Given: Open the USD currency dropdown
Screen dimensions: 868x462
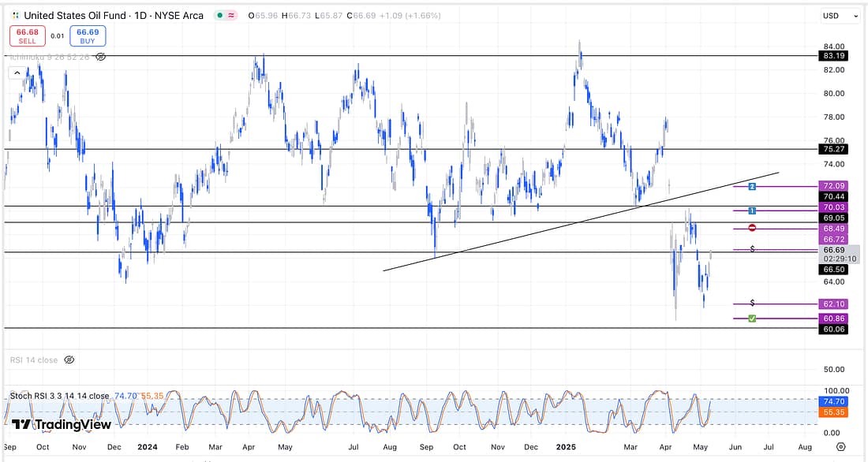Looking at the screenshot, I should coord(840,16).
